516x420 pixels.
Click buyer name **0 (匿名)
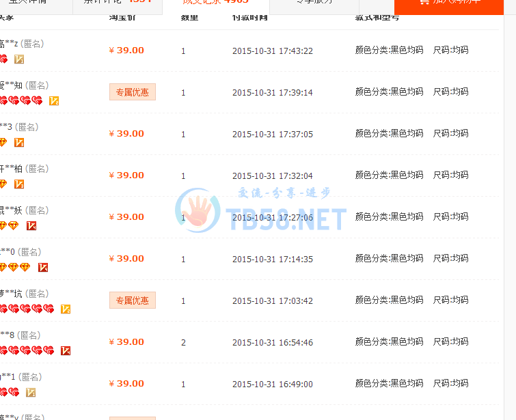coord(21,252)
